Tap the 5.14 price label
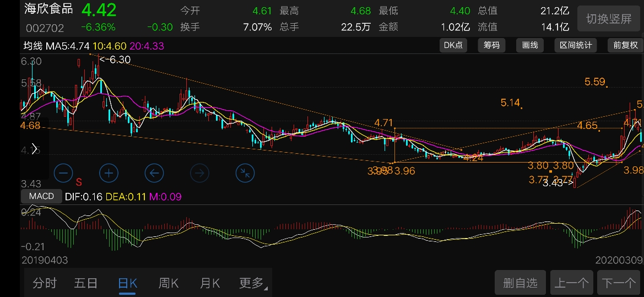Screen dimensions: 644x297 click(x=511, y=102)
